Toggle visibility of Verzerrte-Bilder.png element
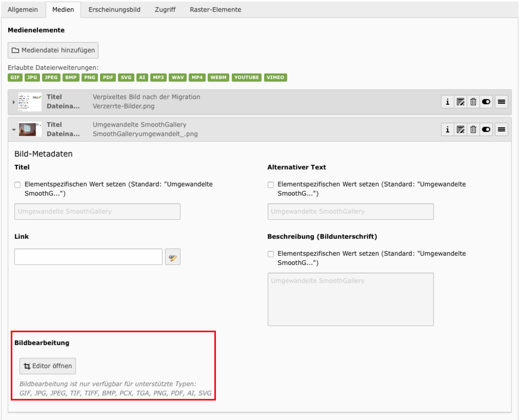520x420 pixels. (x=486, y=102)
